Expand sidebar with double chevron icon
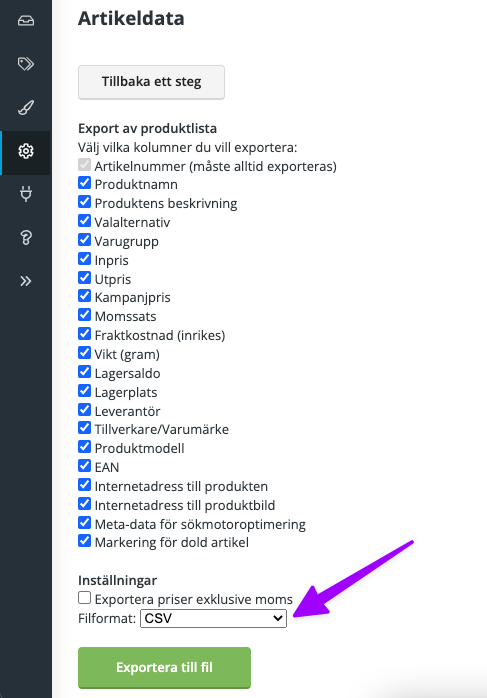Image resolution: width=487 pixels, height=698 pixels. point(26,281)
